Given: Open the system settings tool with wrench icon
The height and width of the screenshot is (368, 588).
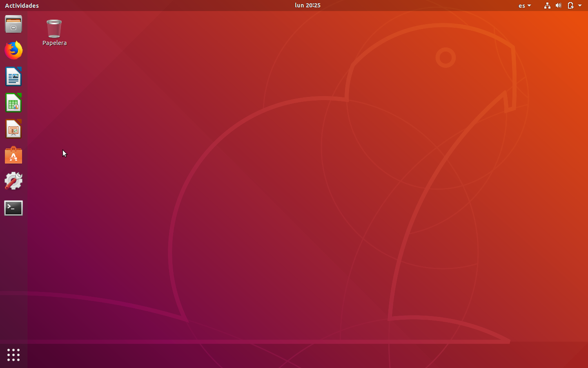Looking at the screenshot, I should [x=13, y=181].
